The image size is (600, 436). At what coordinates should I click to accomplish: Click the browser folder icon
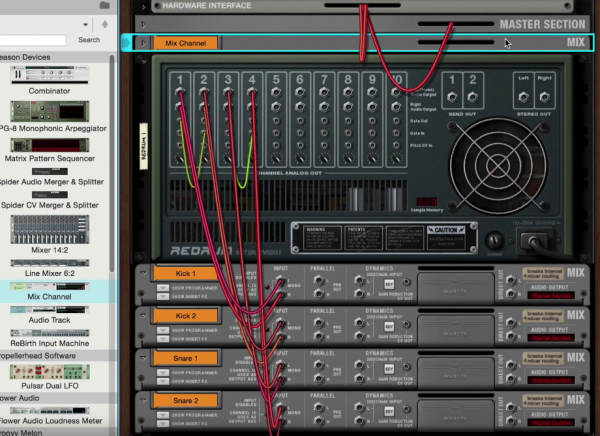104,5
